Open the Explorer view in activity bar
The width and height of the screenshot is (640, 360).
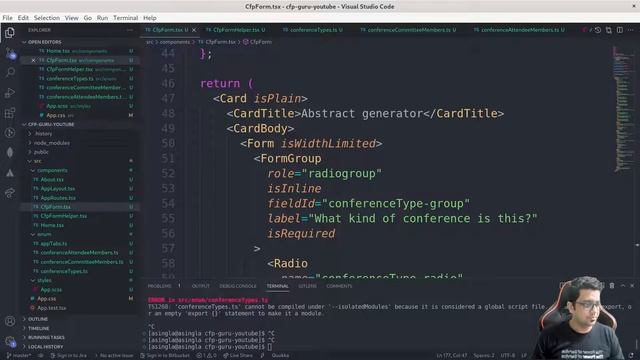click(10, 32)
